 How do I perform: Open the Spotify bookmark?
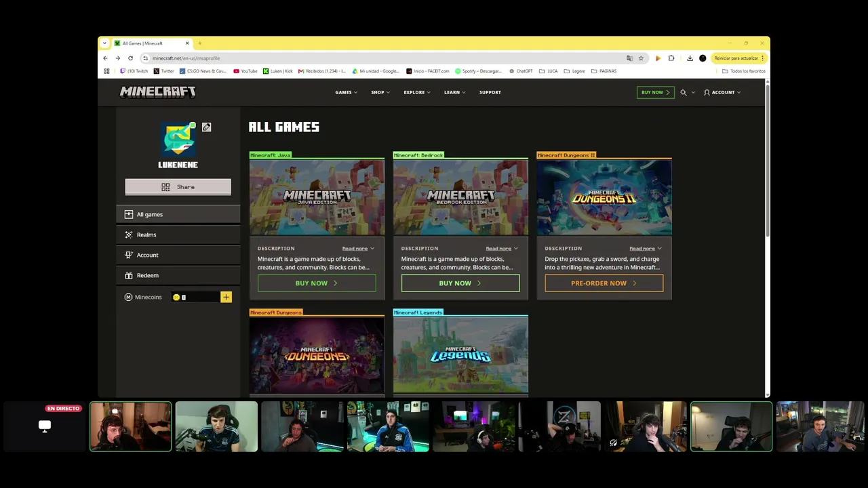[x=479, y=71]
